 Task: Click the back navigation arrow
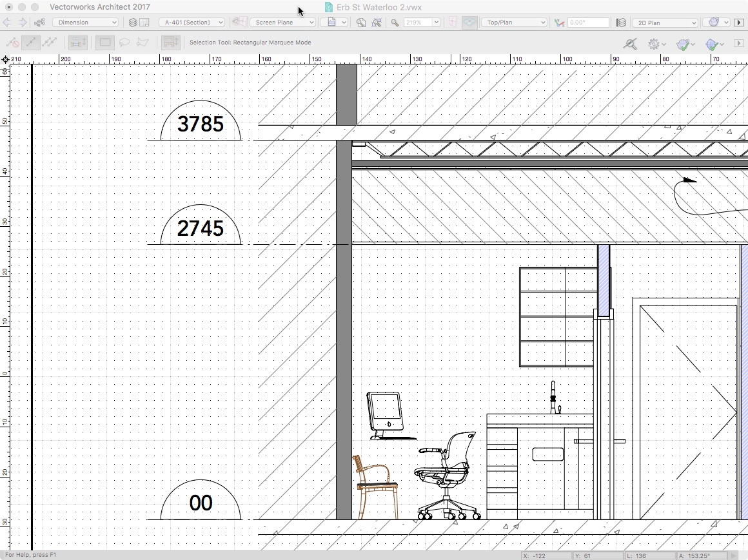(x=8, y=23)
